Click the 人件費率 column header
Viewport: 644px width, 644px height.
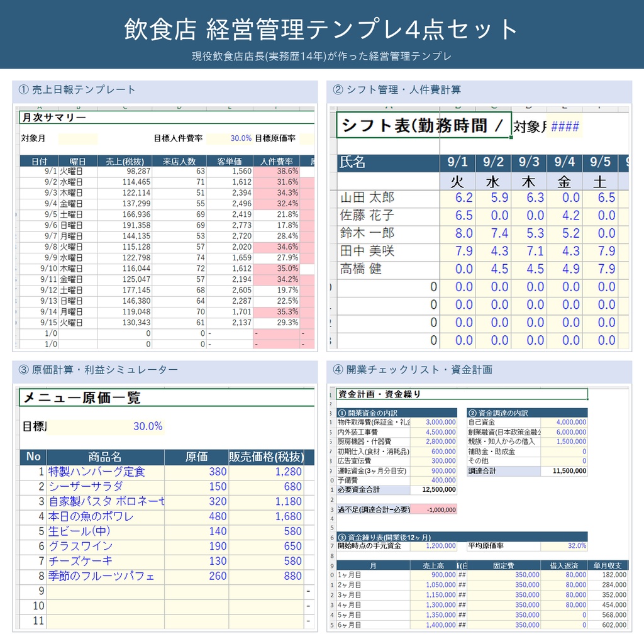[x=277, y=161]
